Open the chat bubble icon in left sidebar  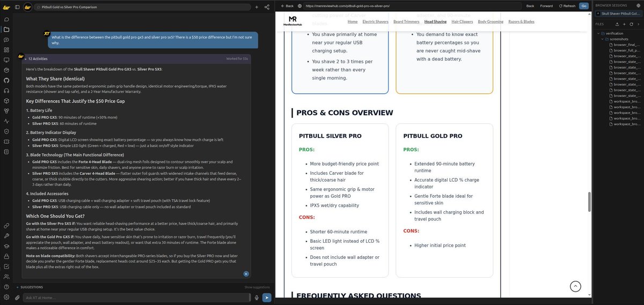[6, 19]
